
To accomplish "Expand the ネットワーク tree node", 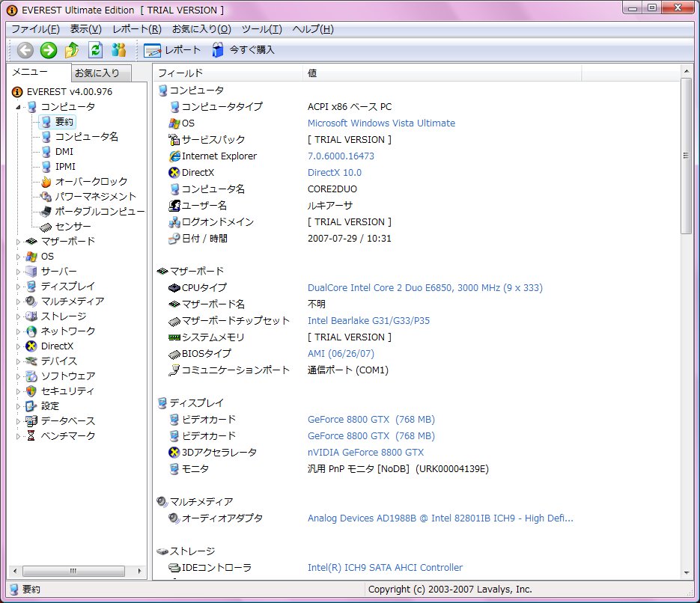I will [18, 332].
